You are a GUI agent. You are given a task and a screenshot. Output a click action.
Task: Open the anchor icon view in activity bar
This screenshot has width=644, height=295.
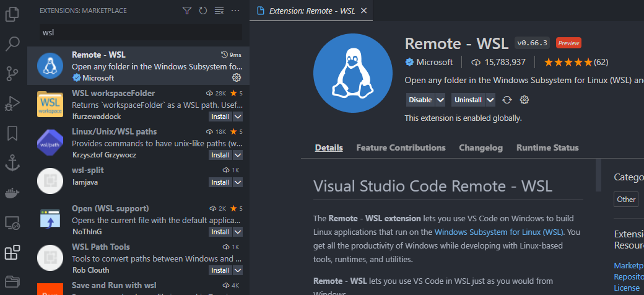coord(12,163)
